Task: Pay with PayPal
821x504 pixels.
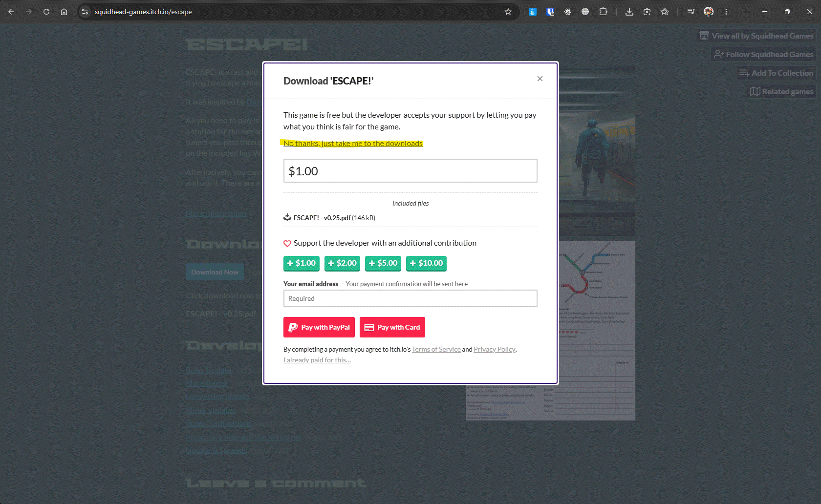Action: coord(319,327)
